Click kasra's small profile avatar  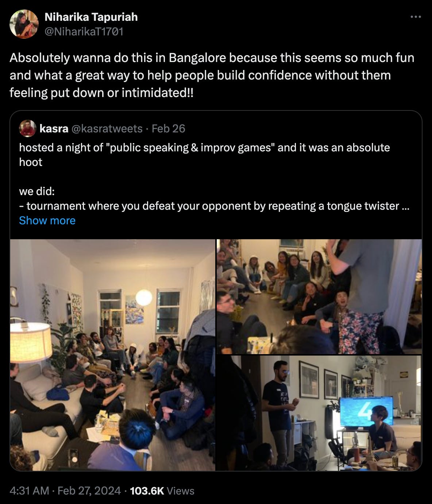click(x=28, y=128)
